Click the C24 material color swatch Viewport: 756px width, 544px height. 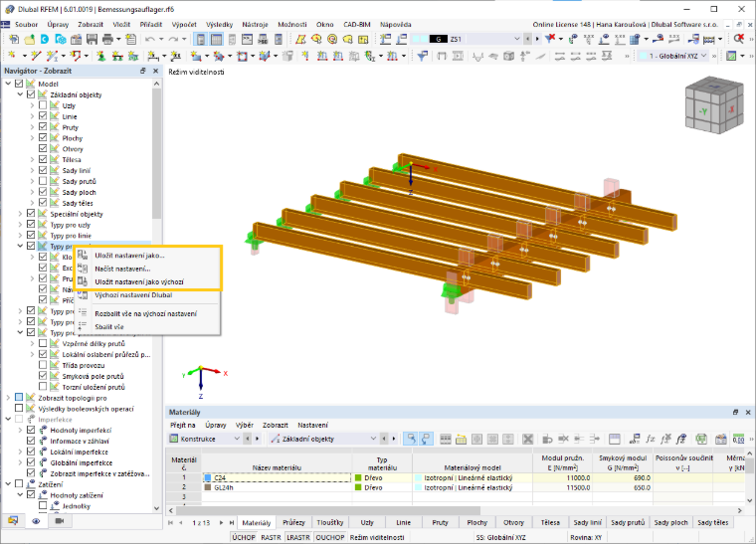pyautogui.click(x=208, y=478)
